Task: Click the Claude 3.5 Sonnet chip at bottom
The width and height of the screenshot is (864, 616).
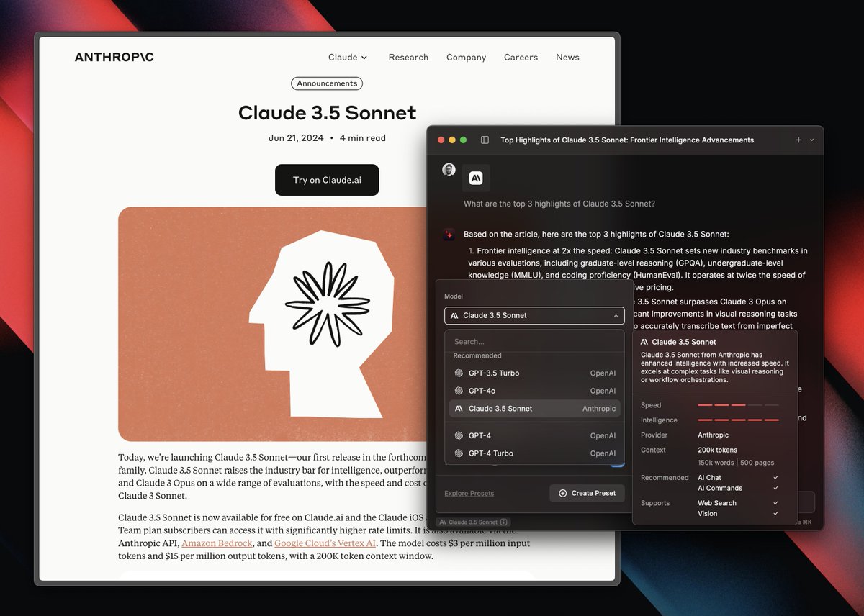Action: pos(473,522)
